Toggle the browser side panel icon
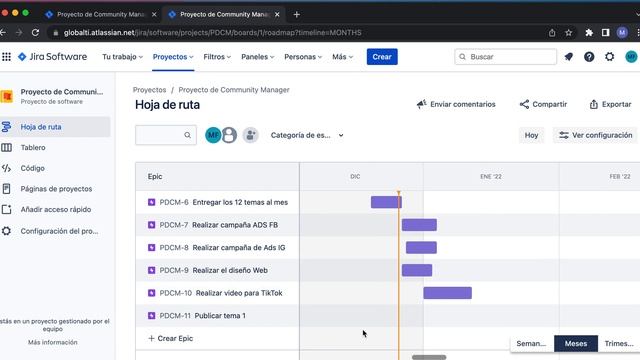Screen dimensions: 640x360 click(605, 33)
